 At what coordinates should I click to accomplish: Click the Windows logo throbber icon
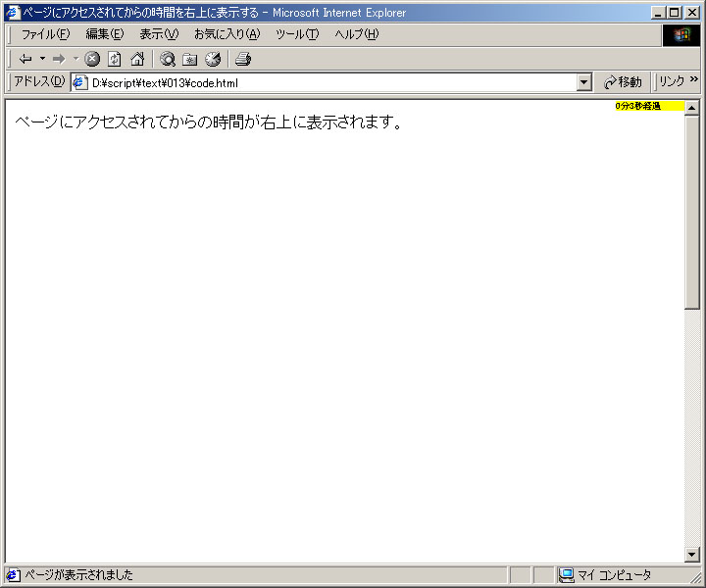pos(681,35)
